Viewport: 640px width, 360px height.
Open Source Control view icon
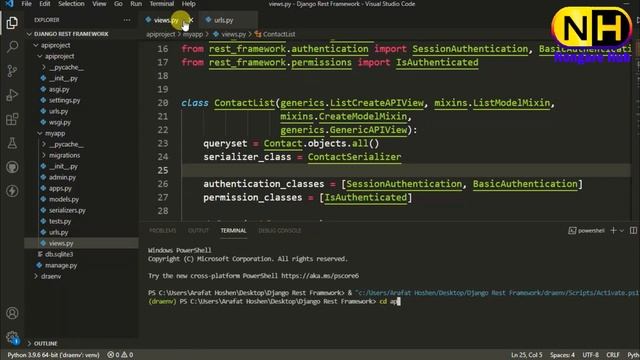point(12,71)
